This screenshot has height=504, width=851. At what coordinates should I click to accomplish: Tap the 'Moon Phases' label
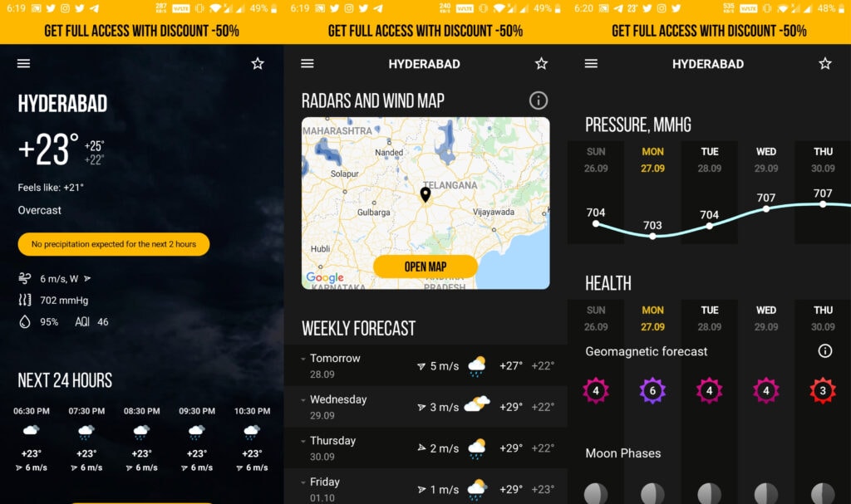pyautogui.click(x=623, y=453)
